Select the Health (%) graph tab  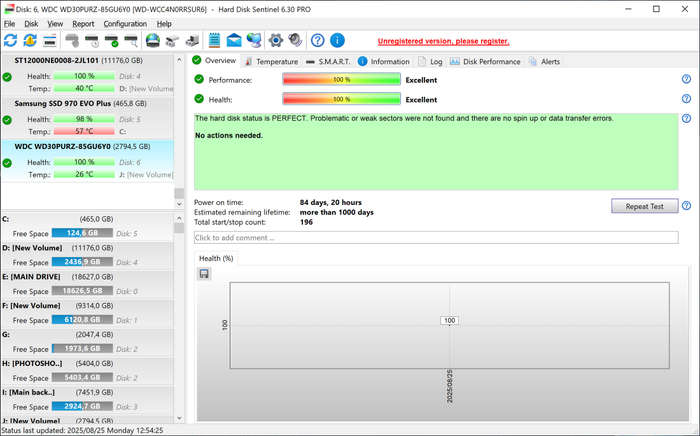click(216, 258)
